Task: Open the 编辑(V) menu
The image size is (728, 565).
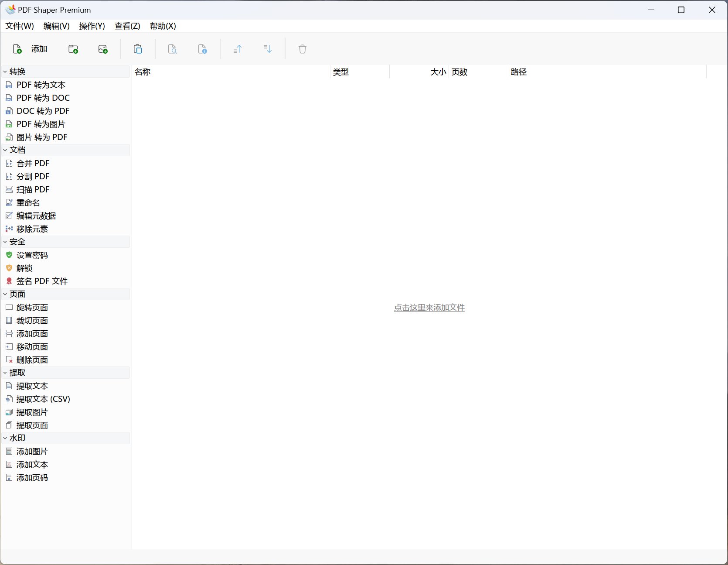Action: (x=57, y=26)
